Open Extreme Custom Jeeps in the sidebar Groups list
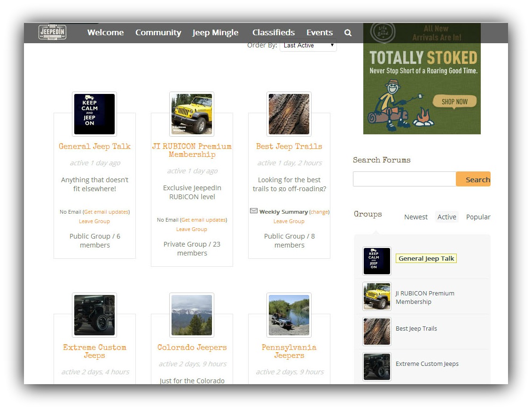The width and height of the screenshot is (532, 410). pyautogui.click(x=427, y=364)
